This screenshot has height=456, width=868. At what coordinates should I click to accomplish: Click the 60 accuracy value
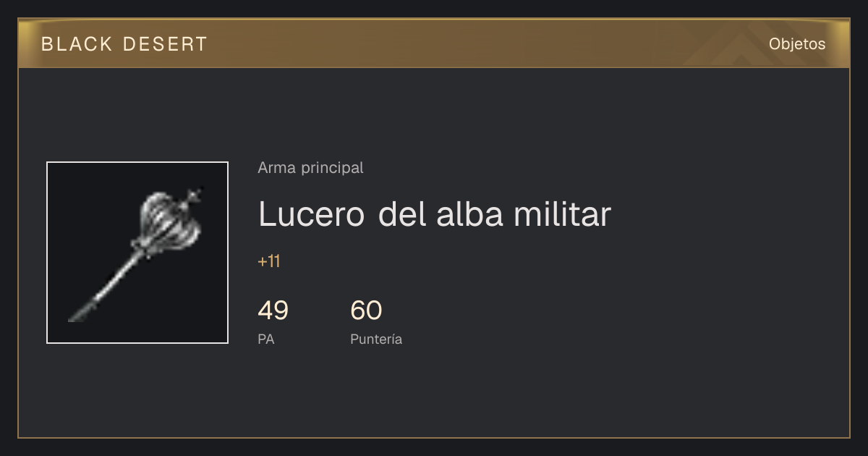366,311
